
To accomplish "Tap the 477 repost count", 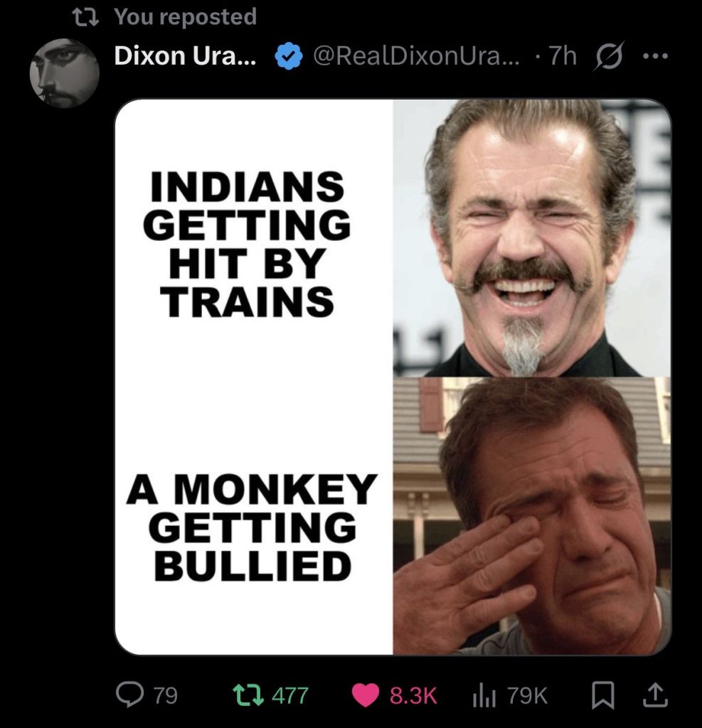I will [290, 696].
